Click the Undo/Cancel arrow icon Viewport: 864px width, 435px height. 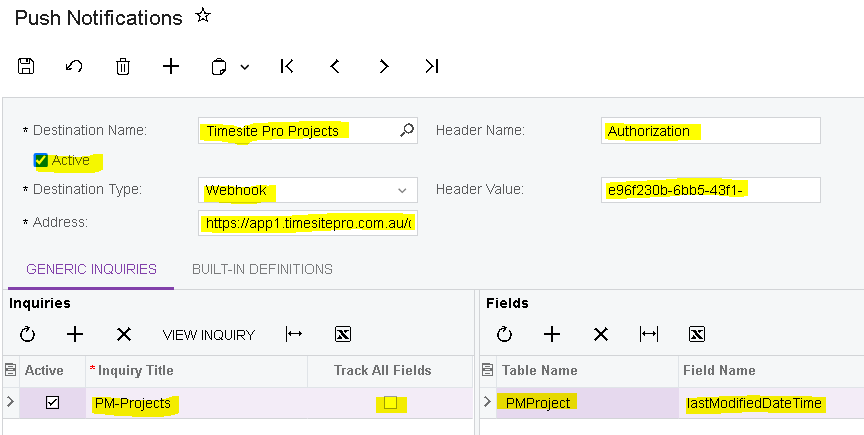[74, 66]
